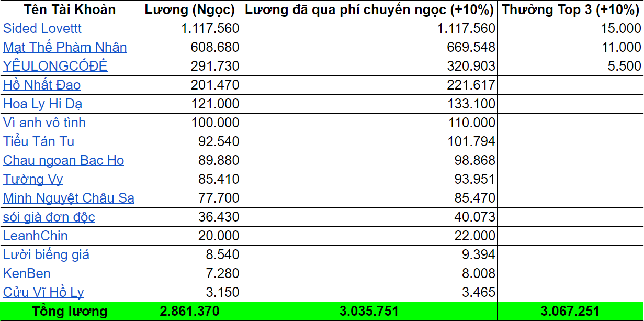Click the Tường Vy account link

(x=32, y=179)
